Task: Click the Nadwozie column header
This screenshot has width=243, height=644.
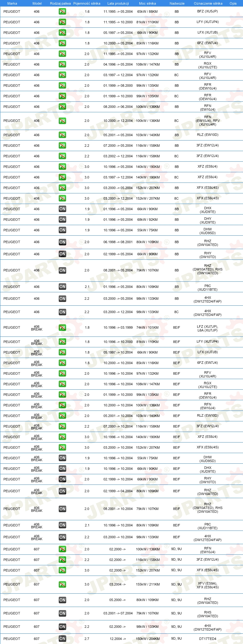Action: 177,3
